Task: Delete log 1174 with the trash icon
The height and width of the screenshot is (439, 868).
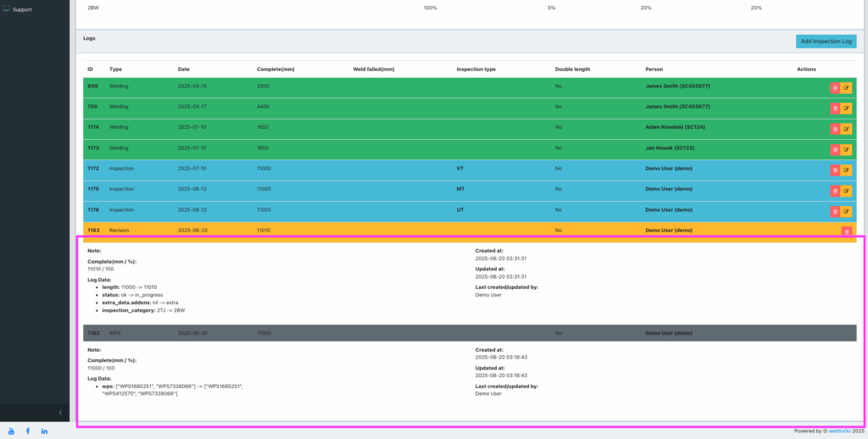Action: [x=835, y=129]
